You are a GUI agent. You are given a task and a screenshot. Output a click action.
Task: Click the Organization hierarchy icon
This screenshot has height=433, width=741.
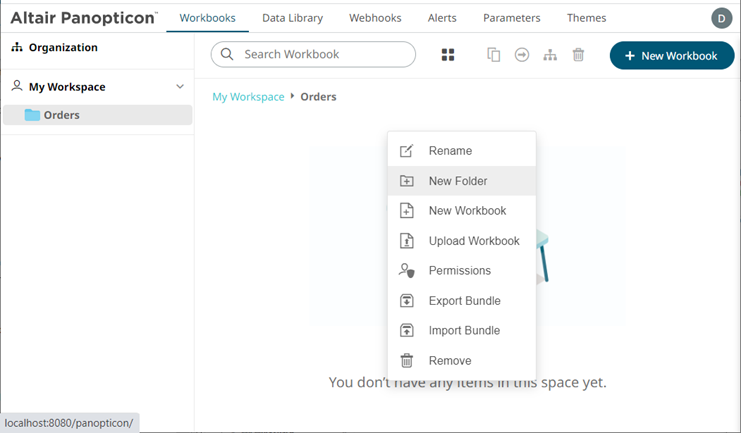[17, 47]
